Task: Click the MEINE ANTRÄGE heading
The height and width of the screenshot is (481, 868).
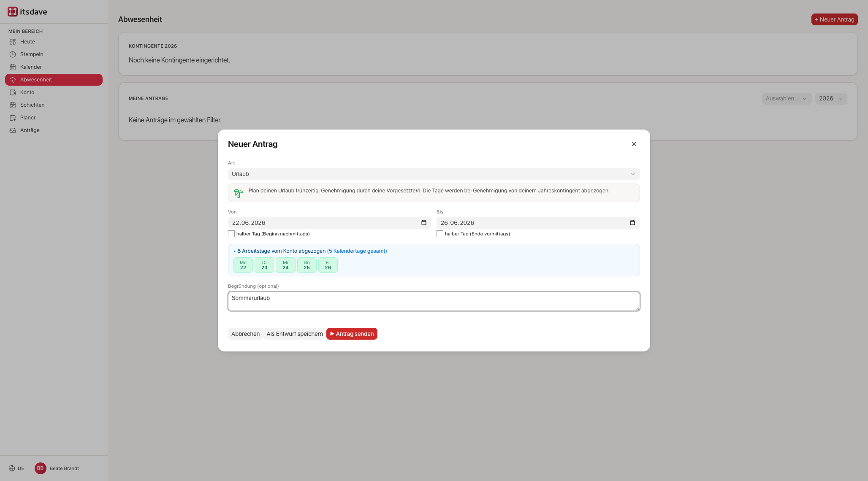Action: (x=149, y=98)
